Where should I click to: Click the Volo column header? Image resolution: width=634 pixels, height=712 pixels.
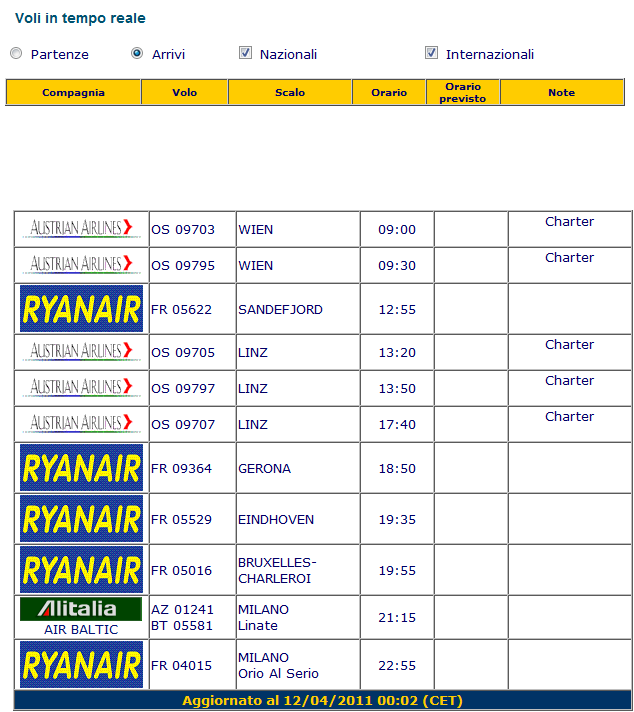click(x=184, y=92)
